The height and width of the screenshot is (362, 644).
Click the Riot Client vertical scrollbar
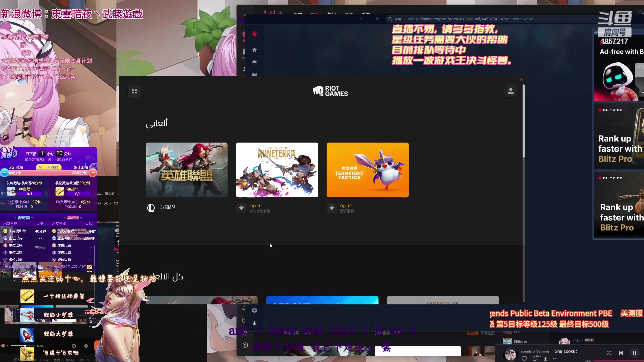tap(523, 121)
